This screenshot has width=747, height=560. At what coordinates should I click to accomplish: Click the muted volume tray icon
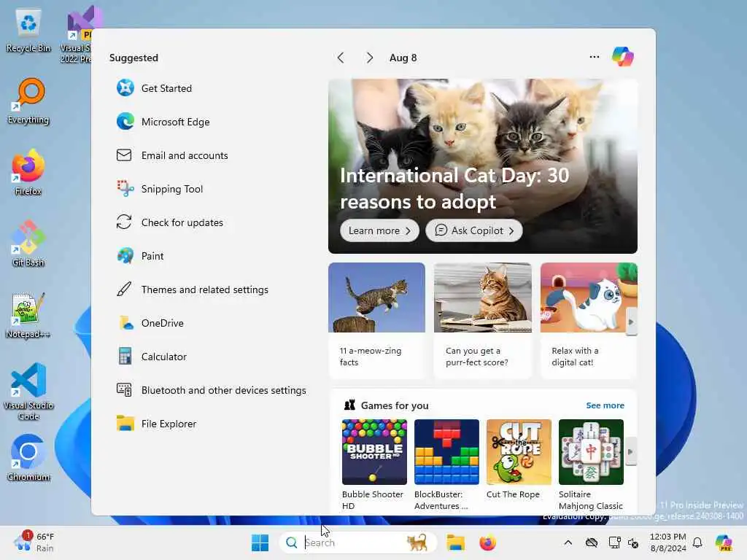[634, 542]
